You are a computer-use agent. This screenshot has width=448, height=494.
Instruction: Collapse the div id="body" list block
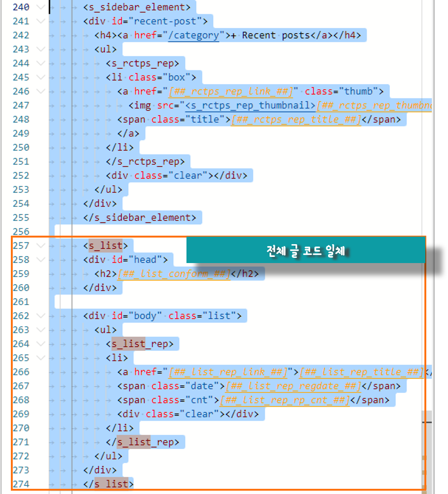[x=41, y=315]
